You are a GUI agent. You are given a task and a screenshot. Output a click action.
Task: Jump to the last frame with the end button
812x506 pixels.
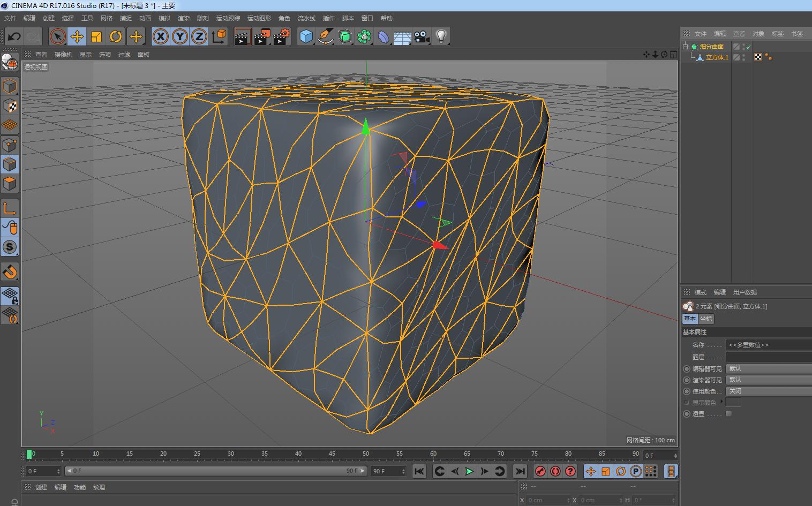click(x=520, y=471)
